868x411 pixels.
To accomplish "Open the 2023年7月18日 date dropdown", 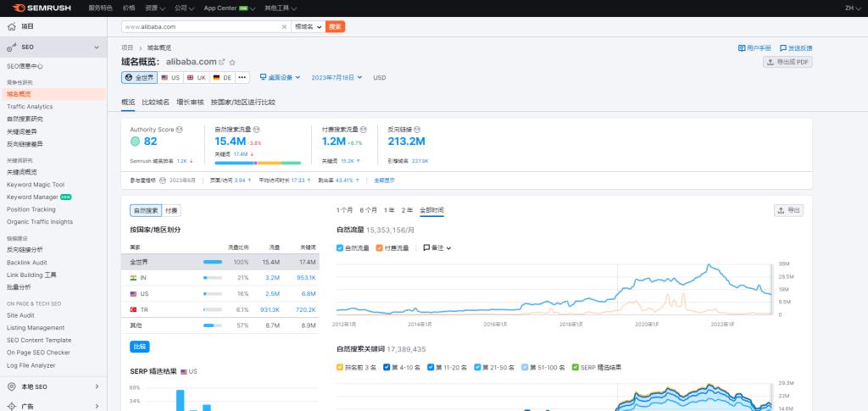I will (337, 77).
